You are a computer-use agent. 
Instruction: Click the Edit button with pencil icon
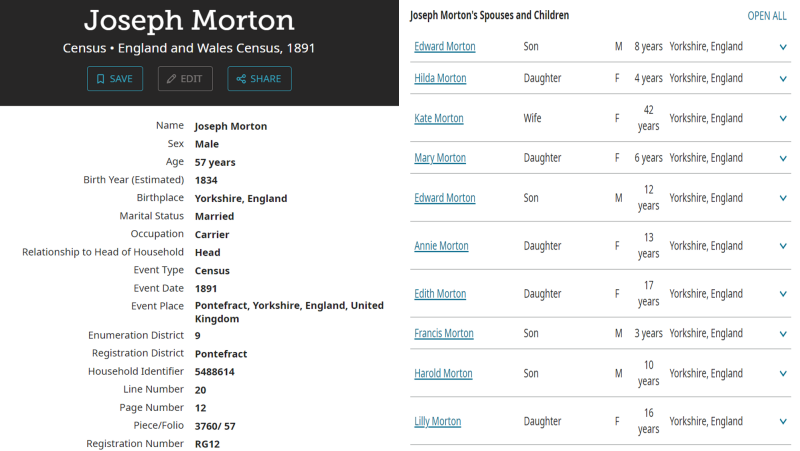pos(185,79)
